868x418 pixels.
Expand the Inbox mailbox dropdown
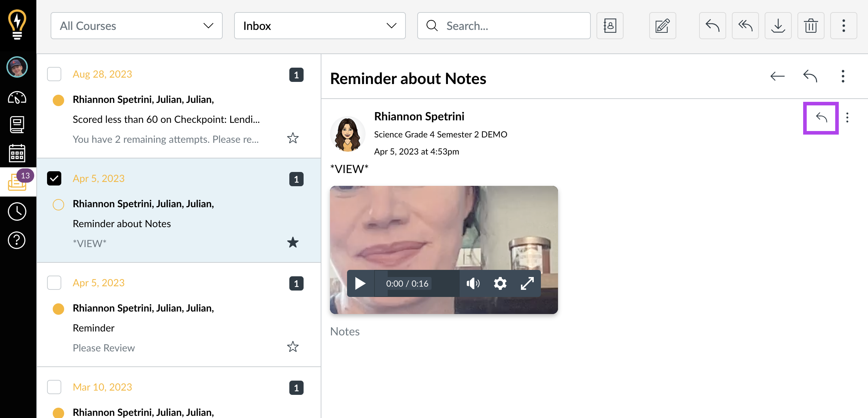(x=320, y=26)
